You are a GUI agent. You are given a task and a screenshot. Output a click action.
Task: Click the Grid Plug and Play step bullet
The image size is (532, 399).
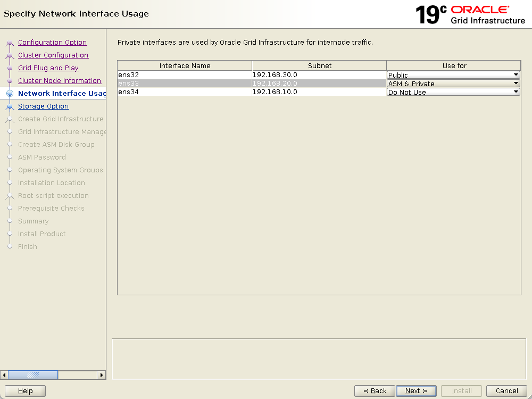click(10, 68)
